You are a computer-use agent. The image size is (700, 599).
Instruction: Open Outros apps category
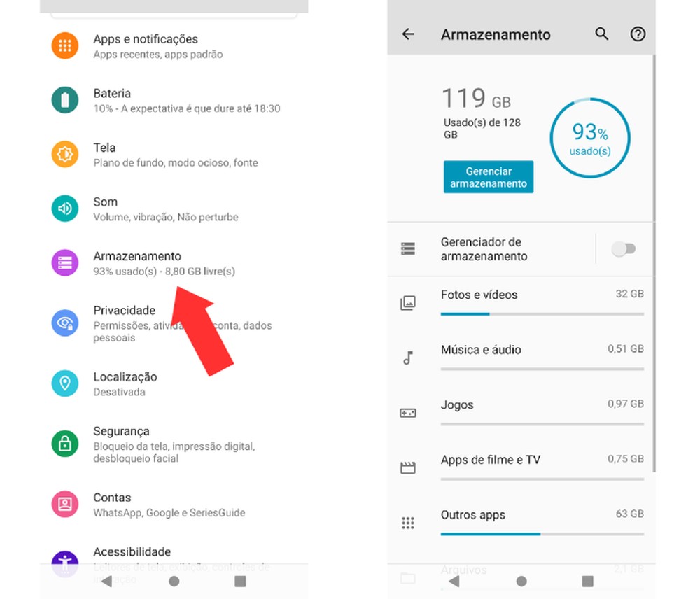(521, 523)
